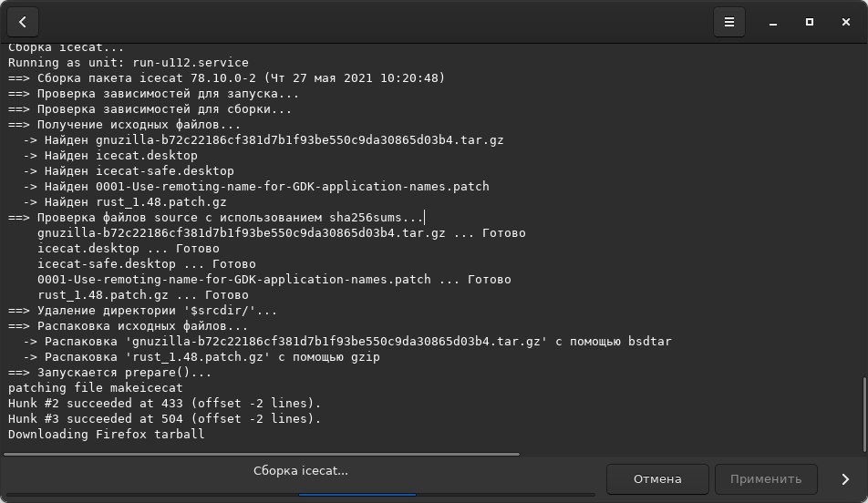The height and width of the screenshot is (503, 868).
Task: Click the 'Сборка icecat...' status label
Action: 301,471
